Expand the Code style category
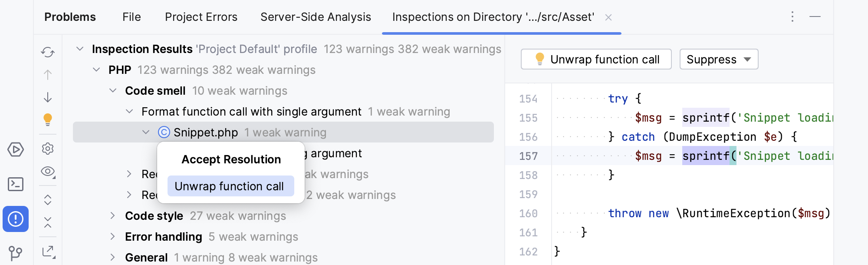This screenshot has height=265, width=868. (112, 215)
